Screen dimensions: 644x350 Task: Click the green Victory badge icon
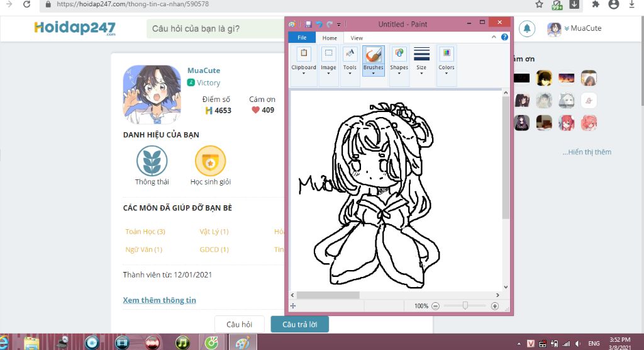tap(191, 82)
